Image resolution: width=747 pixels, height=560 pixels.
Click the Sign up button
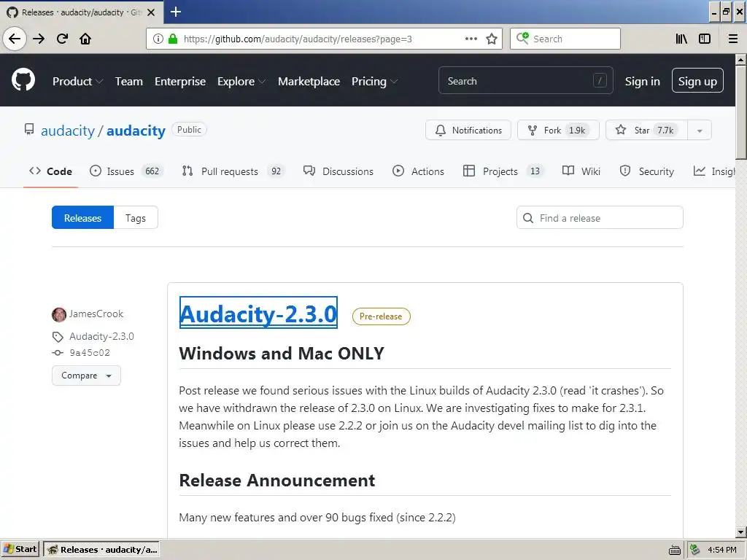[x=697, y=81]
